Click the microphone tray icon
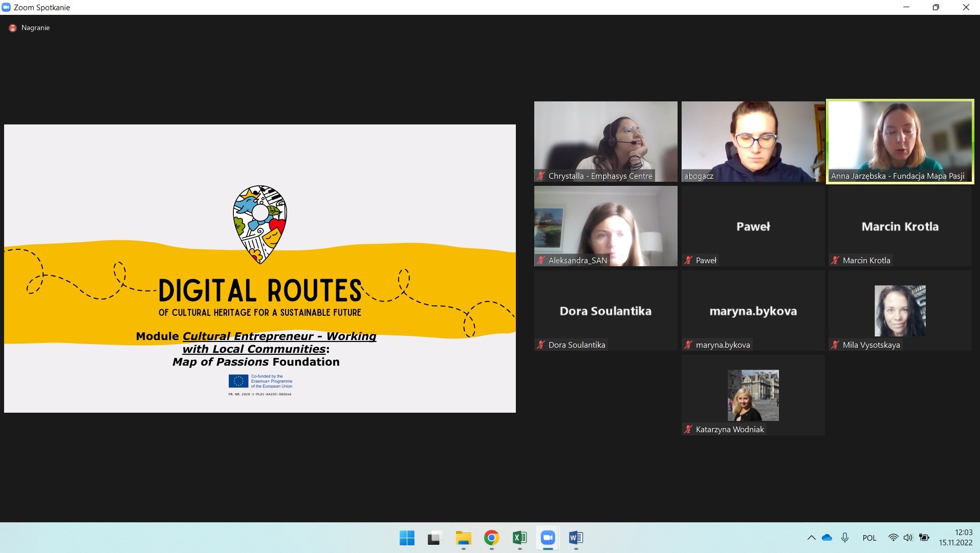Viewport: 980px width, 553px height. [845, 538]
